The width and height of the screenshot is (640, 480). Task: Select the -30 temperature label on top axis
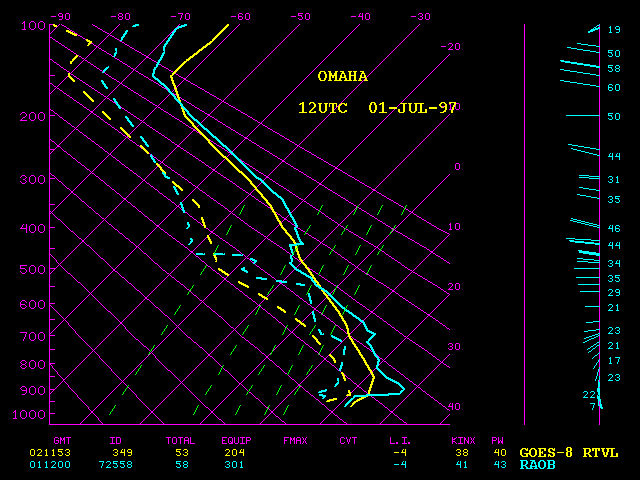point(420,17)
